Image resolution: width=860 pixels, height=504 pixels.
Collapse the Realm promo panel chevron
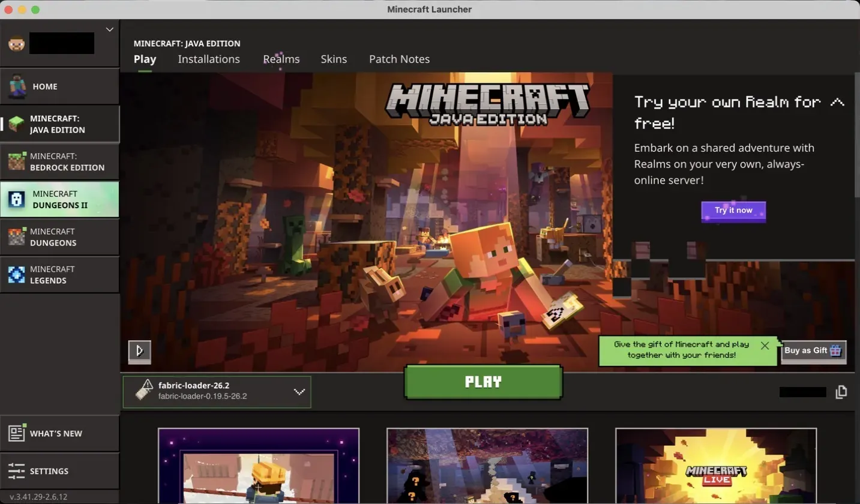pos(837,102)
